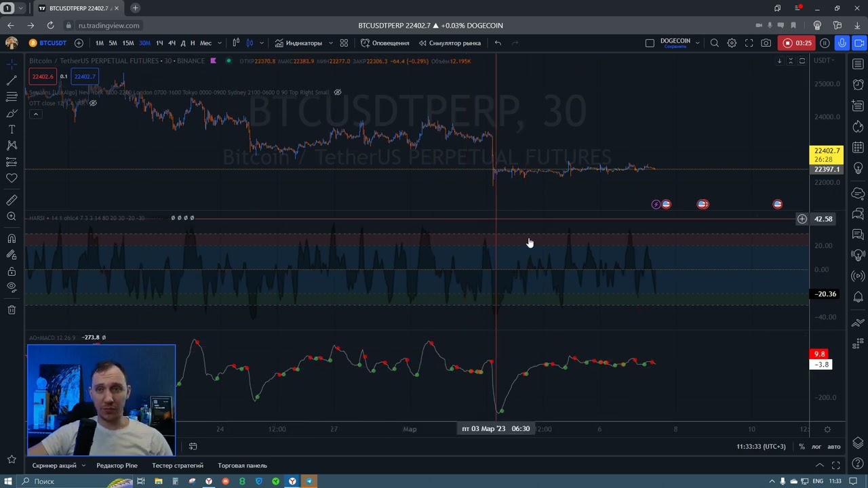
Task: Expand DOGECOIN layout dropdown
Action: [697, 43]
